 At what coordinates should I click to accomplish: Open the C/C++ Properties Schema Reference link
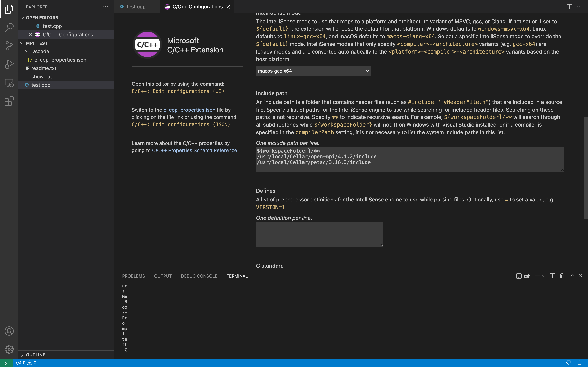click(194, 150)
